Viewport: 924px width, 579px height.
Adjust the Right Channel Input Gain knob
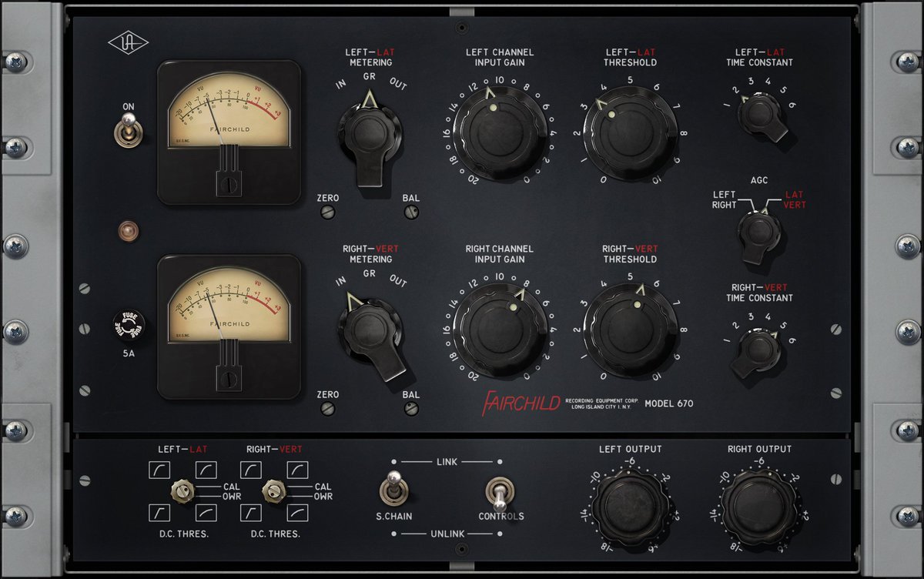click(x=499, y=329)
